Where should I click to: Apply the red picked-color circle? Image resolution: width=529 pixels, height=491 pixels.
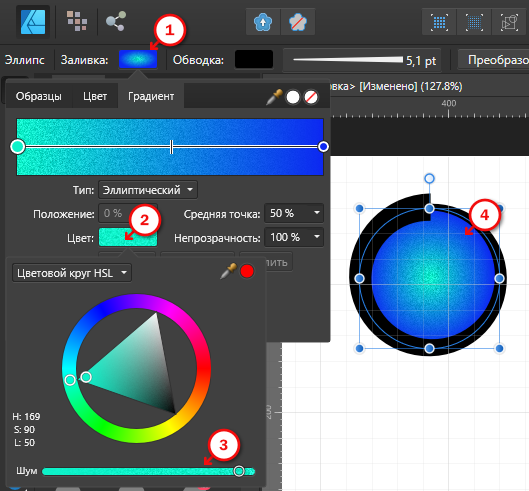(247, 271)
